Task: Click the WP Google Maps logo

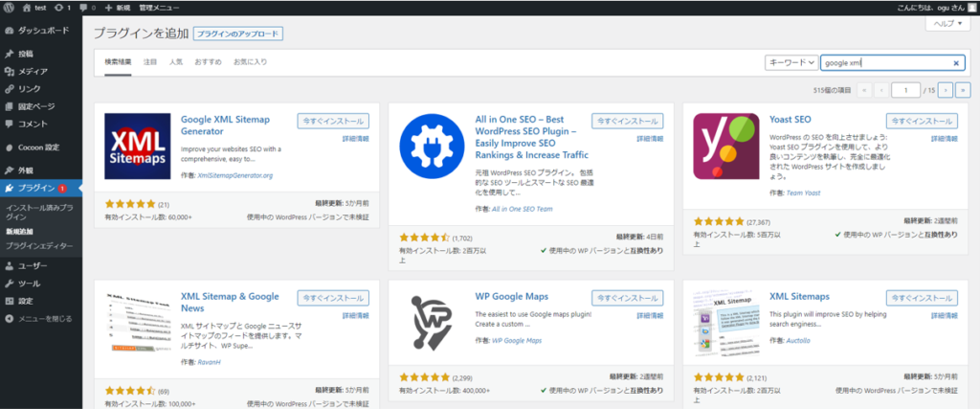Action: click(432, 324)
